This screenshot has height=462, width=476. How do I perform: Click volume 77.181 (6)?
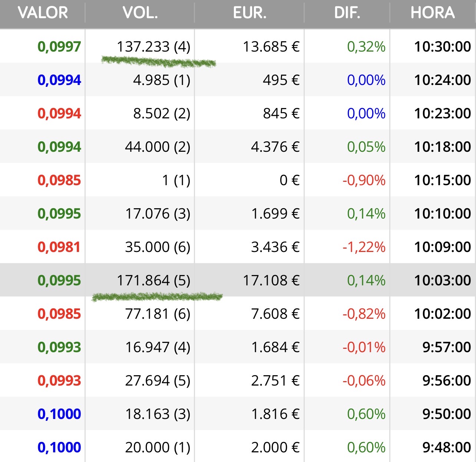tap(158, 314)
